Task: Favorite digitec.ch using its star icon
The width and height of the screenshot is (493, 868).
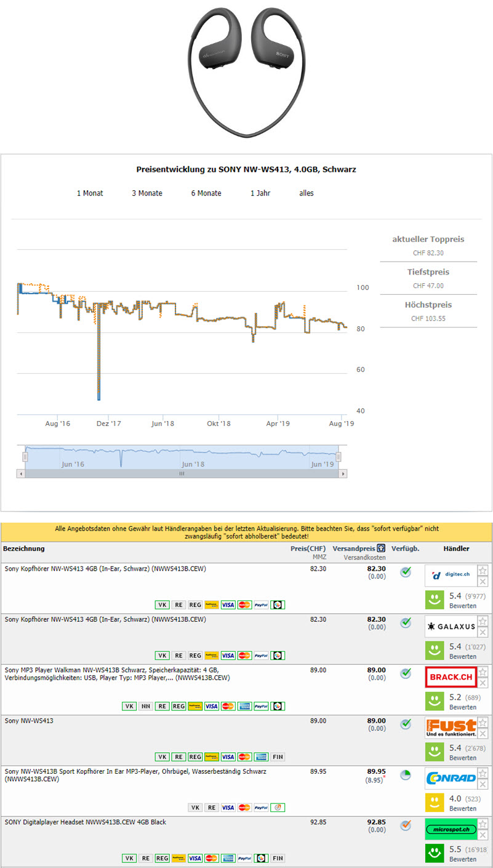Action: 483,570
